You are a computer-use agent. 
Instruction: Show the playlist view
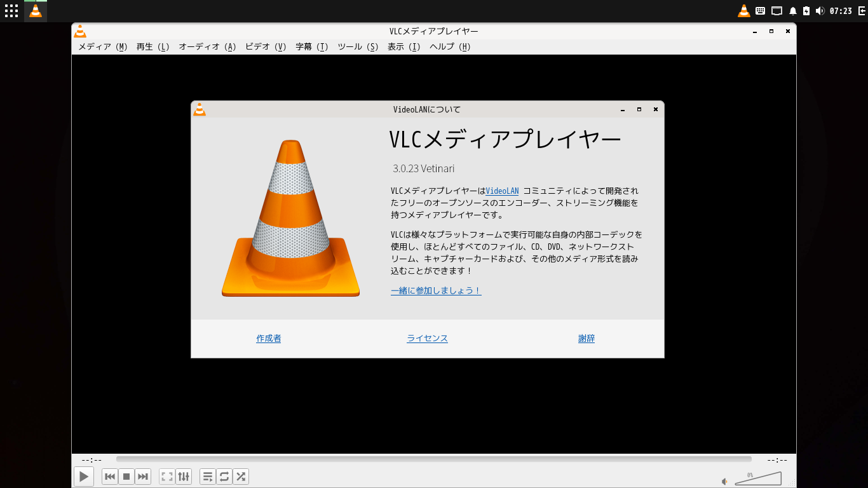tap(208, 477)
